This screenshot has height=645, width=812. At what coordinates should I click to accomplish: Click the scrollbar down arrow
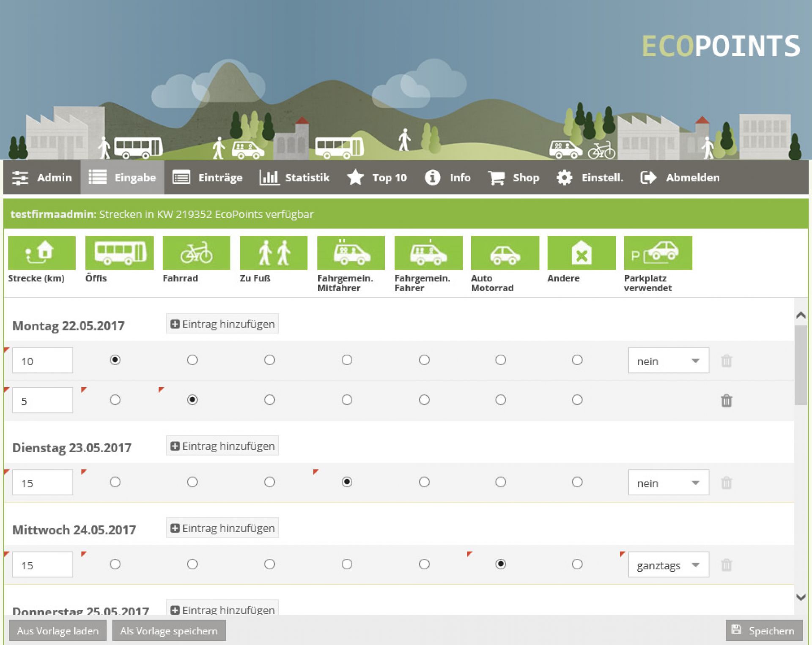801,597
